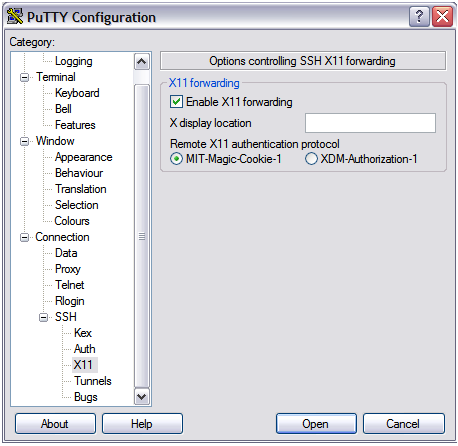Select the Proxy category
The image size is (458, 446).
tap(68, 269)
